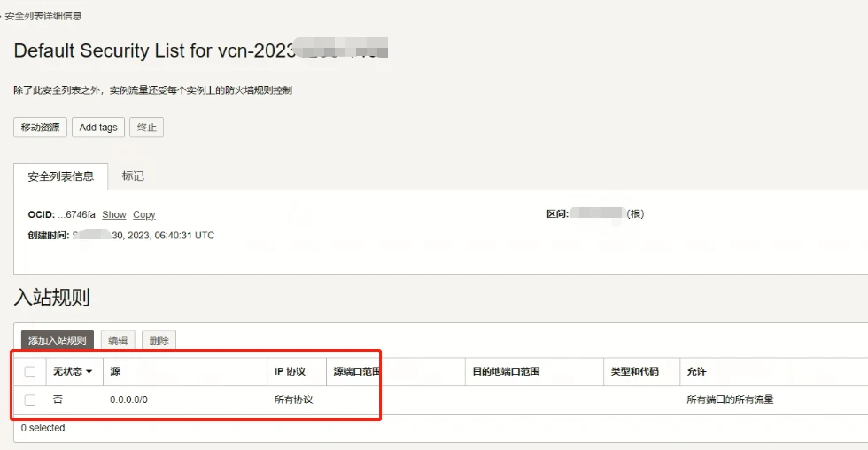The height and width of the screenshot is (450, 868).
Task: Toggle the select-all checkbox in table header
Action: coord(30,371)
